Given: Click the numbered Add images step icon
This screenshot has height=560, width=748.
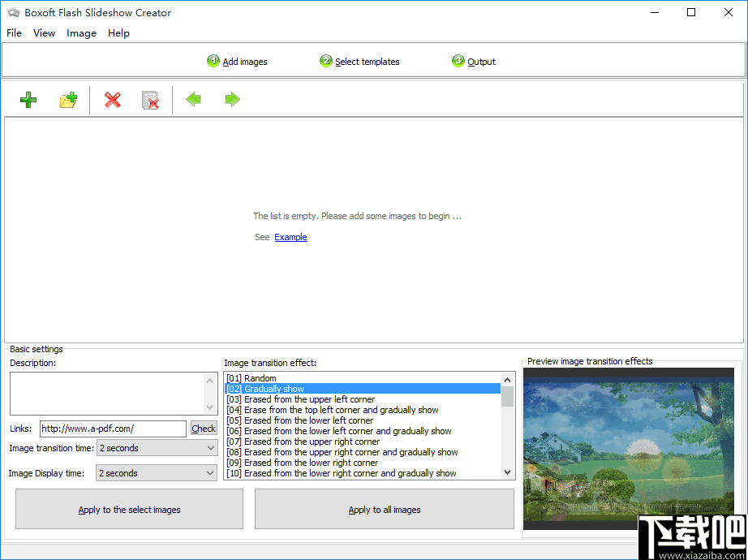Looking at the screenshot, I should [x=213, y=60].
